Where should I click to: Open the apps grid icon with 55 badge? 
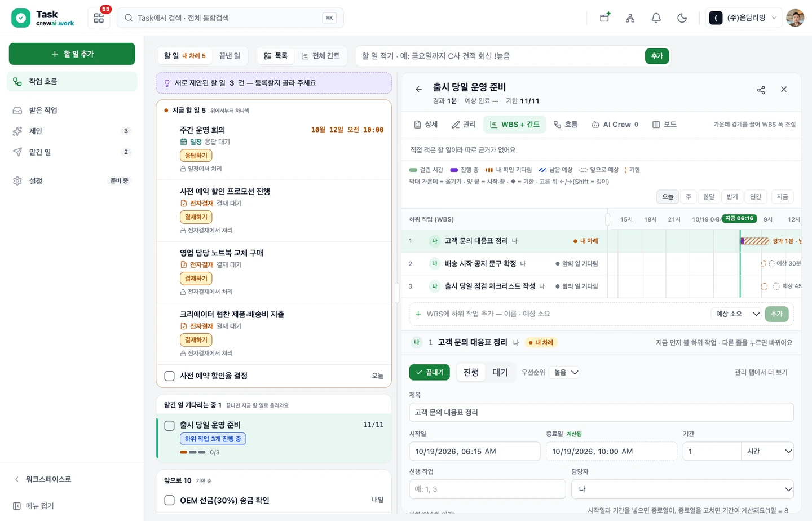point(99,18)
